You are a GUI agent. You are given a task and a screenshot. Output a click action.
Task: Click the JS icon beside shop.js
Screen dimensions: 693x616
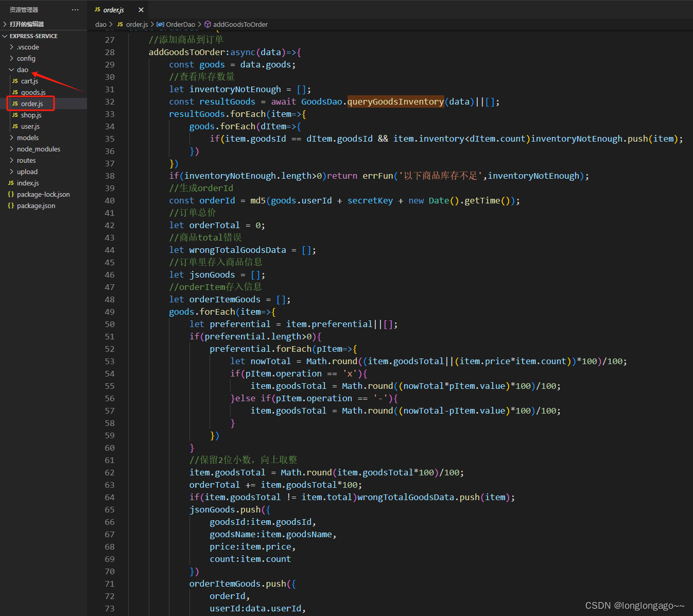coord(15,115)
